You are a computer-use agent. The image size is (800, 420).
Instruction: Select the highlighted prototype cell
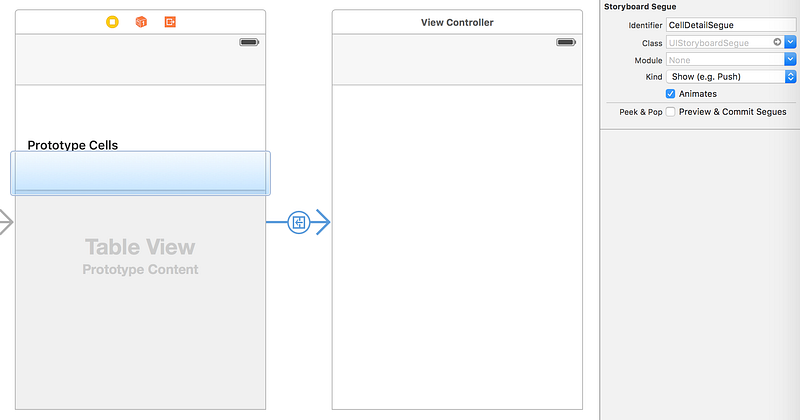[140, 173]
